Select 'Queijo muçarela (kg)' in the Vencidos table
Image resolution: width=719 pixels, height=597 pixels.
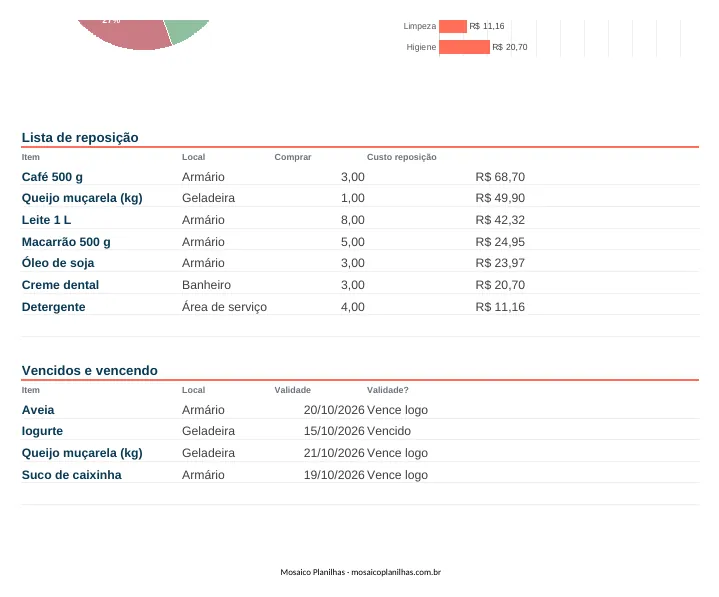[82, 453]
